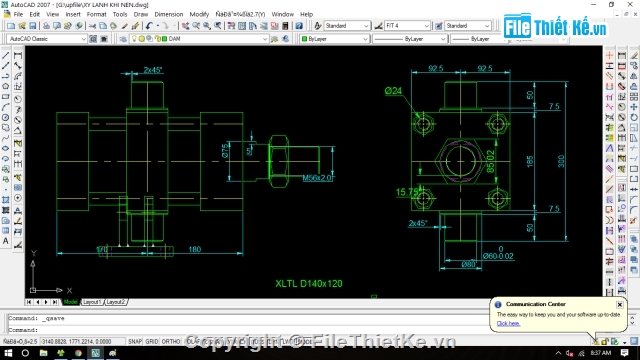The width and height of the screenshot is (640, 360).
Task: Open the Standard text style dropdown
Action: [x=366, y=26]
